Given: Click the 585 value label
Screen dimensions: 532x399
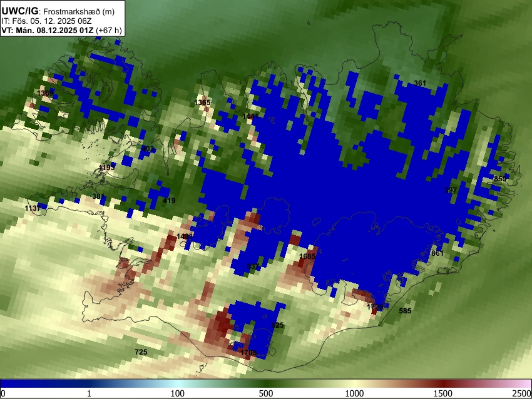Looking at the screenshot, I should (x=405, y=310).
